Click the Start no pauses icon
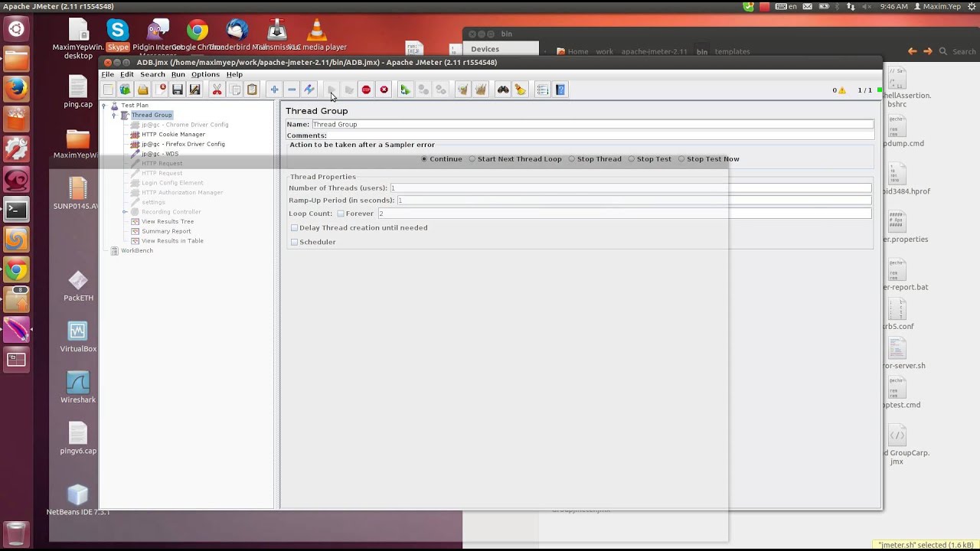980x551 pixels. 349,90
